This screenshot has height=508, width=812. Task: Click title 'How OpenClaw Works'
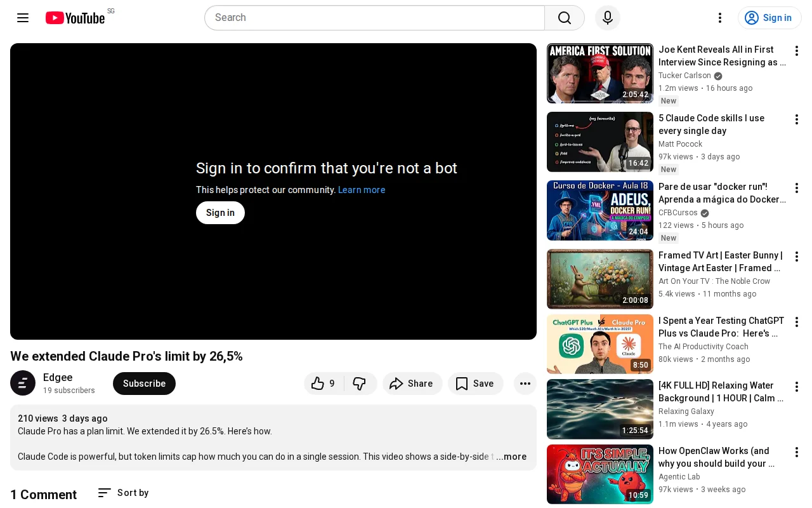click(717, 457)
